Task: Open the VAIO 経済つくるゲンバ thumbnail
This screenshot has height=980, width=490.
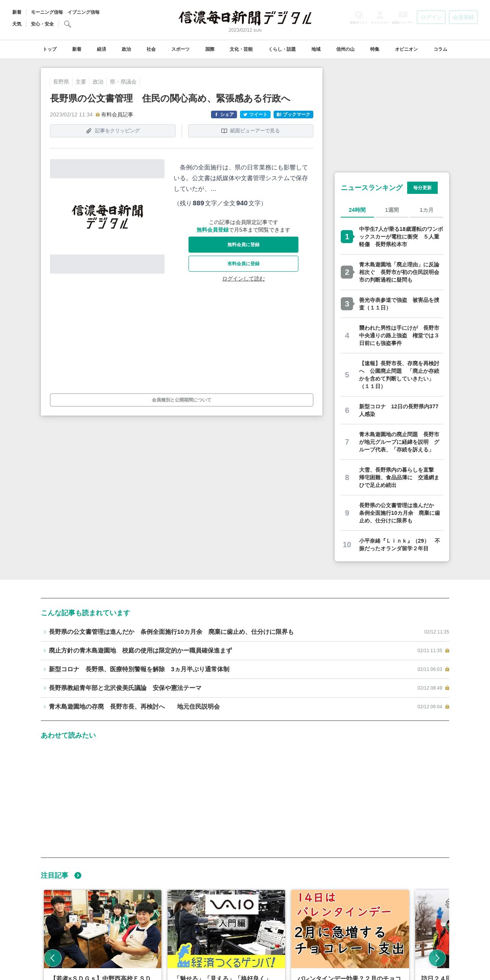Action: tap(226, 929)
